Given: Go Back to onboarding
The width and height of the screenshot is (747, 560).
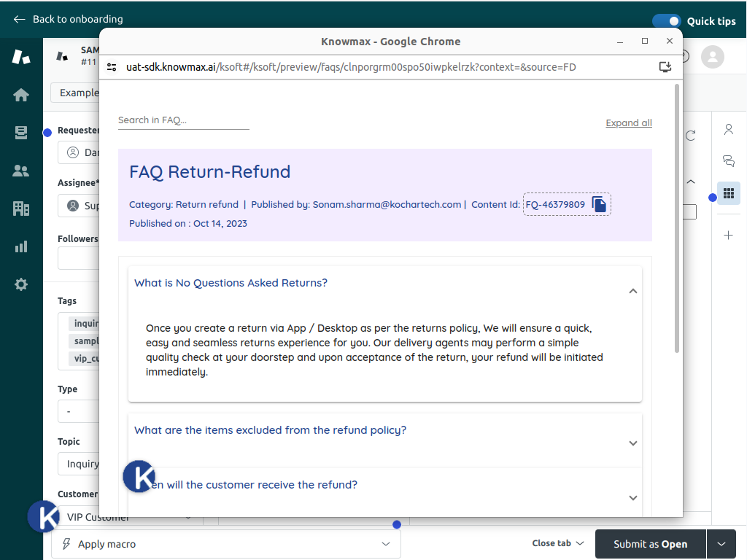Looking at the screenshot, I should (x=68, y=19).
